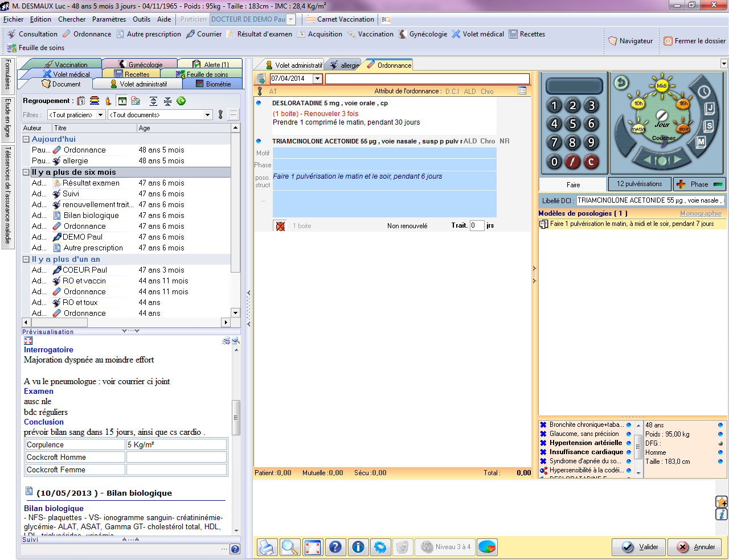The height and width of the screenshot is (560, 729).
Task: Click the blue help question mark in bottom toolbar
Action: tap(335, 547)
